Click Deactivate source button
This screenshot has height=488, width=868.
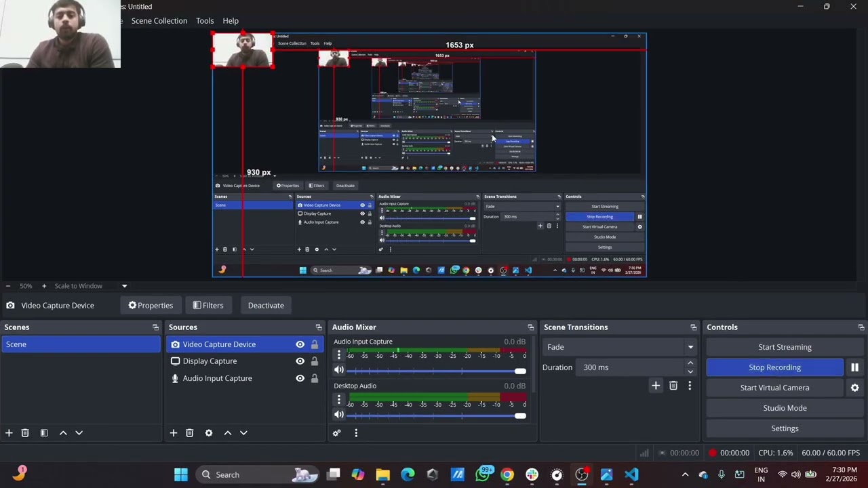click(266, 306)
